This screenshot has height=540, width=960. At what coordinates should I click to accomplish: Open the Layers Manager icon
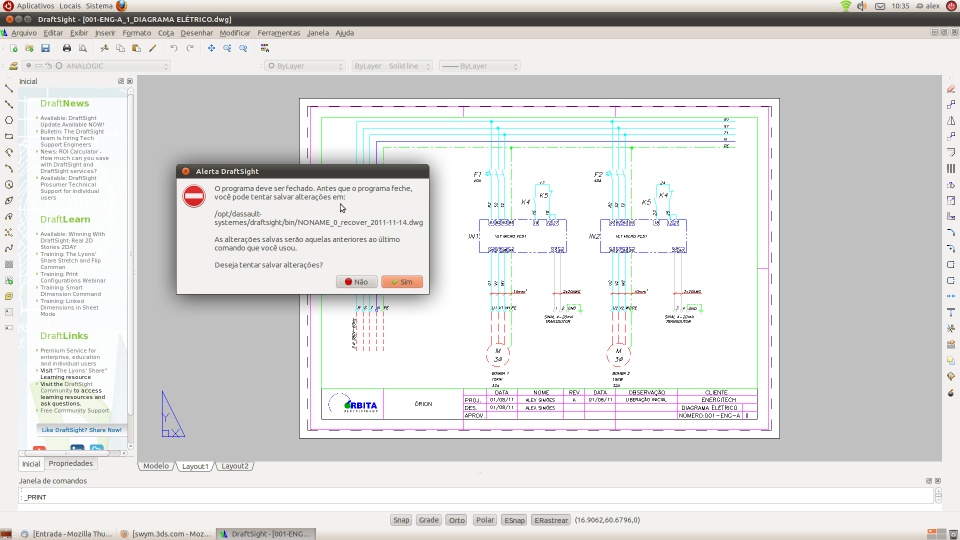tap(13, 66)
